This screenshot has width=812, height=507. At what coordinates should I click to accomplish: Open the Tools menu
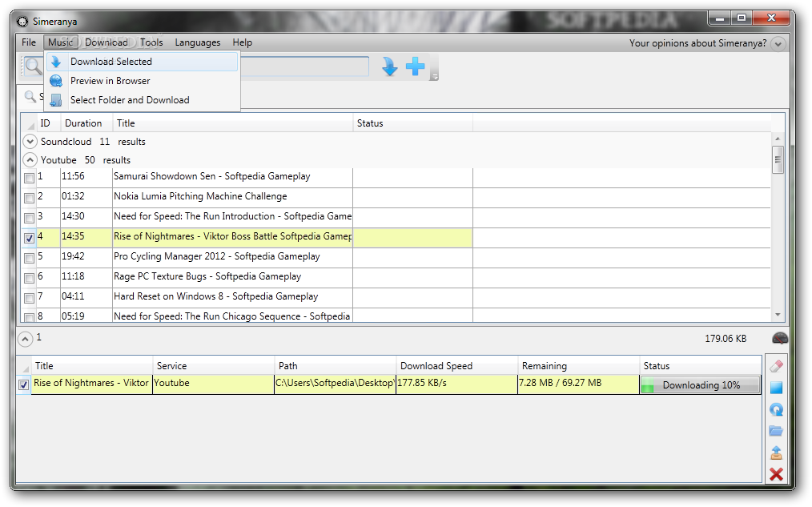point(151,42)
